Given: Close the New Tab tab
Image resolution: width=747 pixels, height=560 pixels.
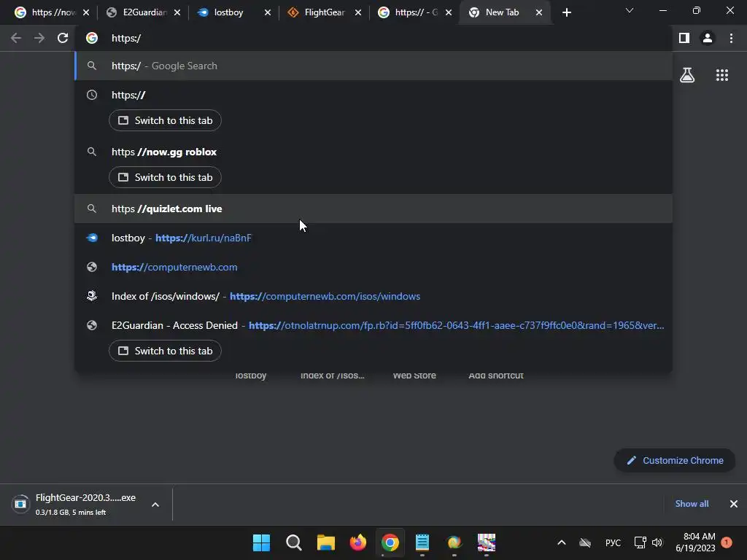Looking at the screenshot, I should (539, 12).
